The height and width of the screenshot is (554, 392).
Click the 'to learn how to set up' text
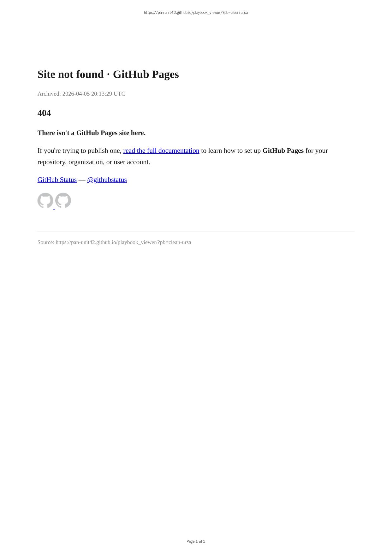pyautogui.click(x=231, y=151)
